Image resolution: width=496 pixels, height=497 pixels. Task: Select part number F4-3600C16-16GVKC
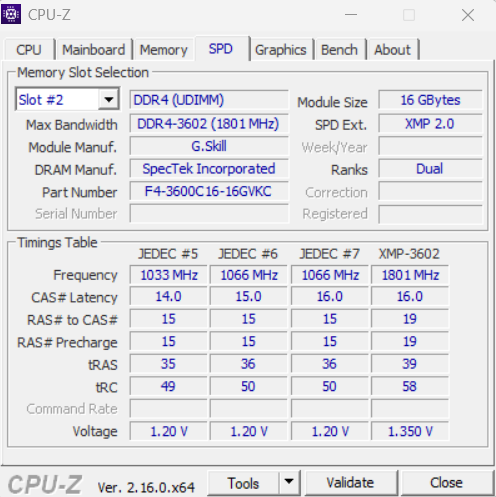[209, 191]
